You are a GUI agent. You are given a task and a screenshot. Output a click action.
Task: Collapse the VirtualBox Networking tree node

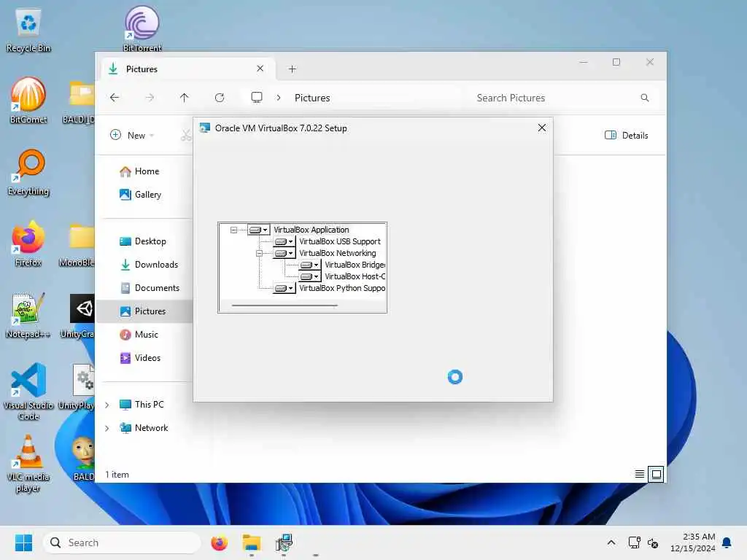pyautogui.click(x=259, y=253)
